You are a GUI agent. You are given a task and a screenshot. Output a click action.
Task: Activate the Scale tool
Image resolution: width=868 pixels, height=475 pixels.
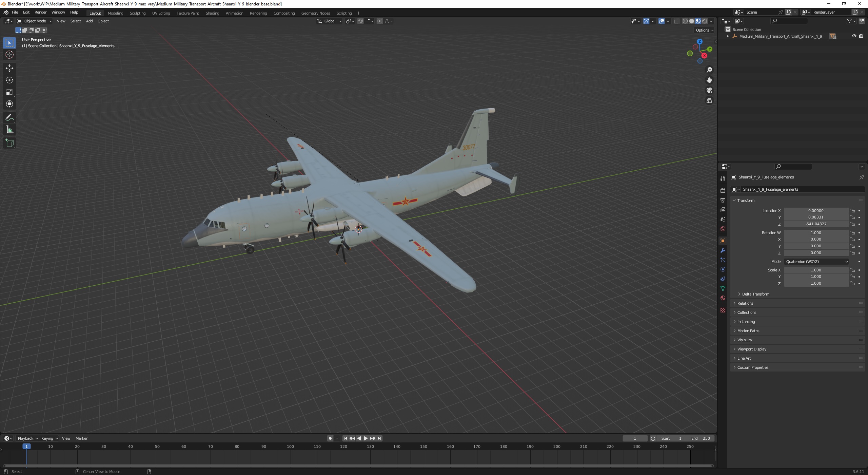(x=9, y=92)
